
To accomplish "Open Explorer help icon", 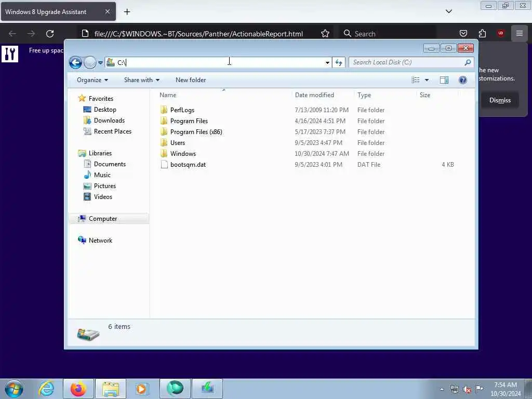I will coord(463,80).
